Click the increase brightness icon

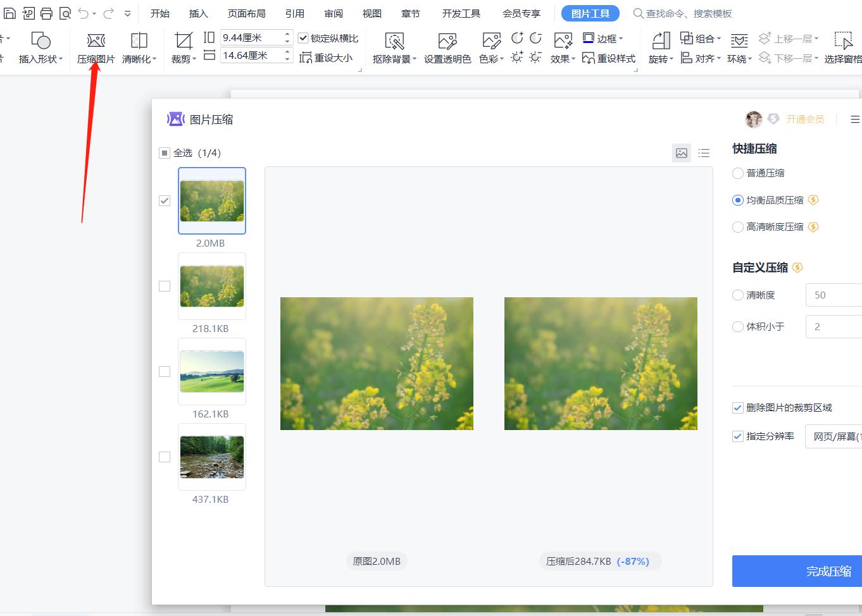coord(517,58)
